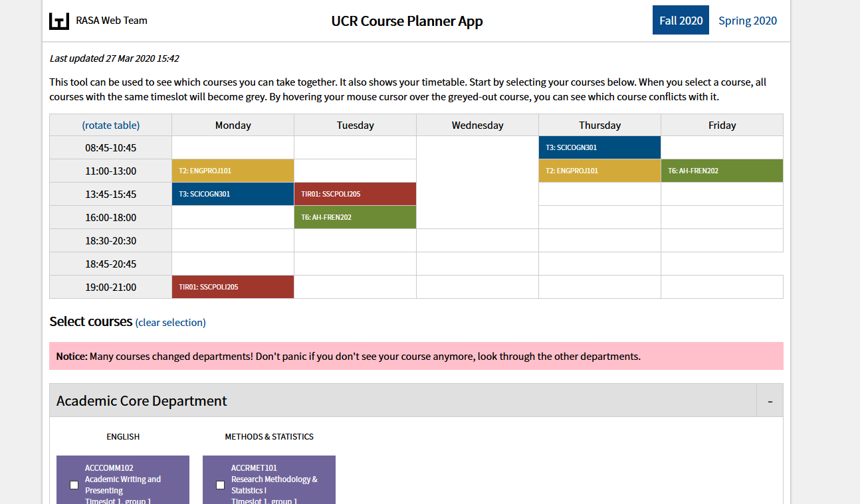Image resolution: width=860 pixels, height=504 pixels.
Task: Check the ACCRMET101 course checkbox
Action: pyautogui.click(x=221, y=485)
